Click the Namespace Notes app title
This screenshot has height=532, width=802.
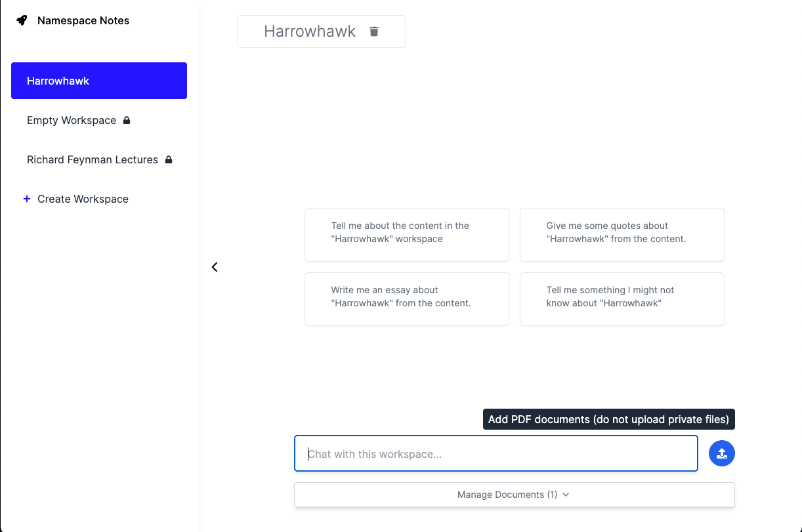(x=83, y=20)
